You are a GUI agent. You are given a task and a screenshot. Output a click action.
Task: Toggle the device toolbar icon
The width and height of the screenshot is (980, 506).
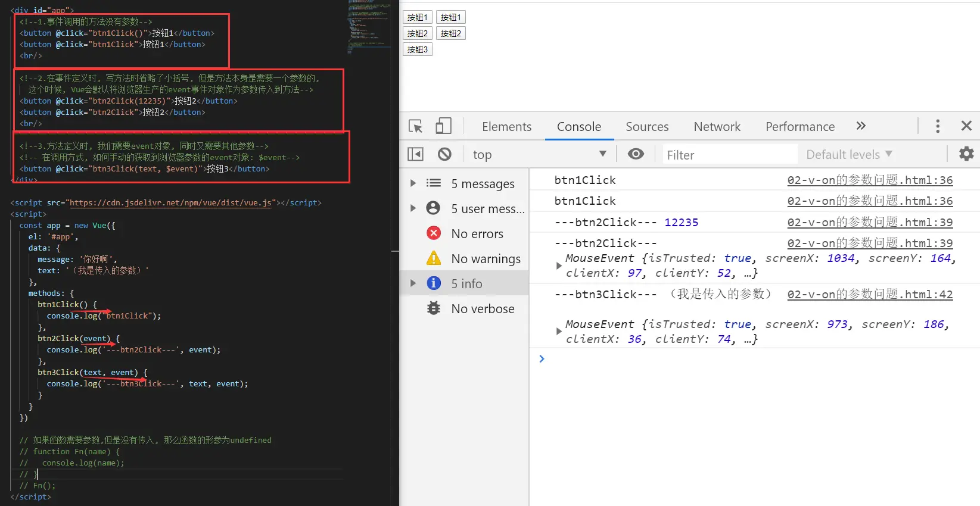[x=443, y=126]
